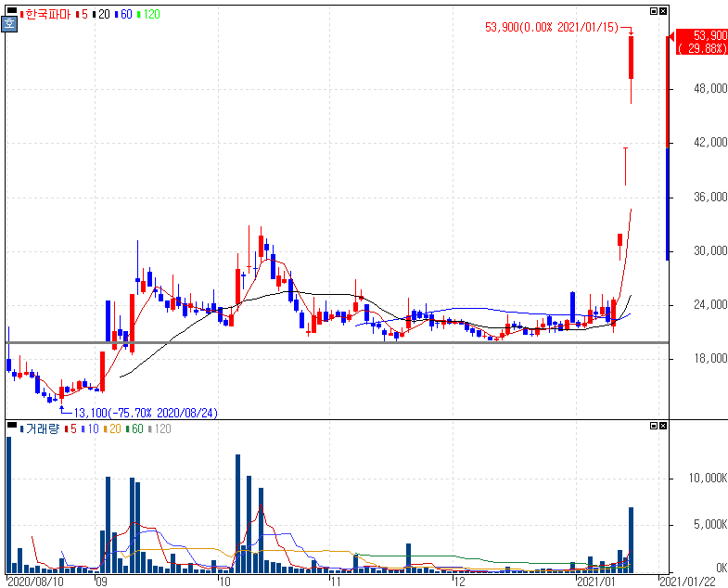This screenshot has height=588, width=728.
Task: Click the 24,000 price axis label
Action: (x=709, y=305)
